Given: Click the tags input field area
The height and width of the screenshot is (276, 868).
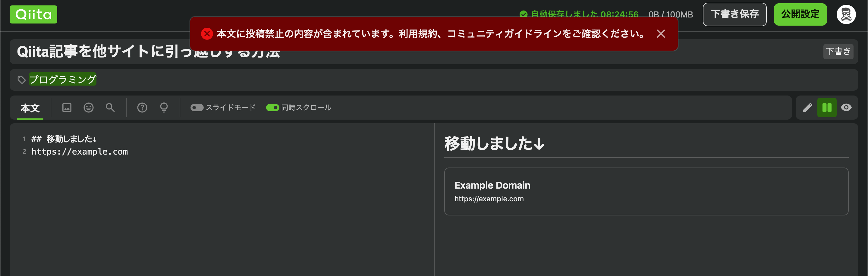Looking at the screenshot, I should tap(434, 80).
